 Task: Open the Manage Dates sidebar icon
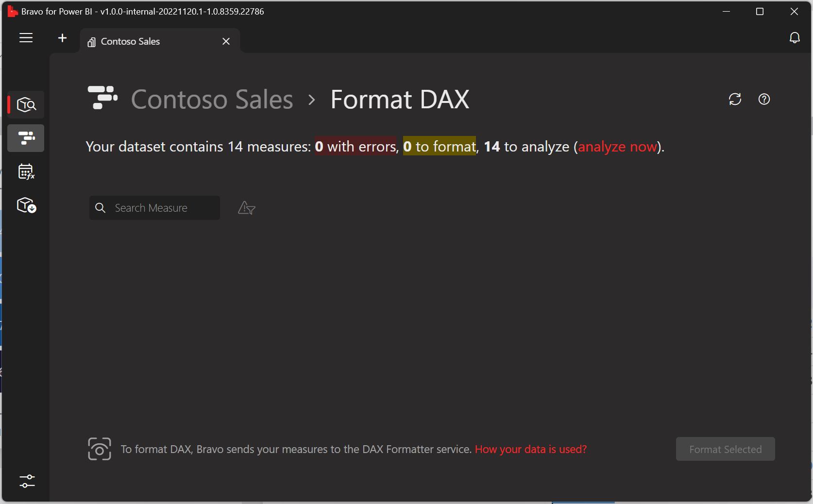(x=25, y=171)
